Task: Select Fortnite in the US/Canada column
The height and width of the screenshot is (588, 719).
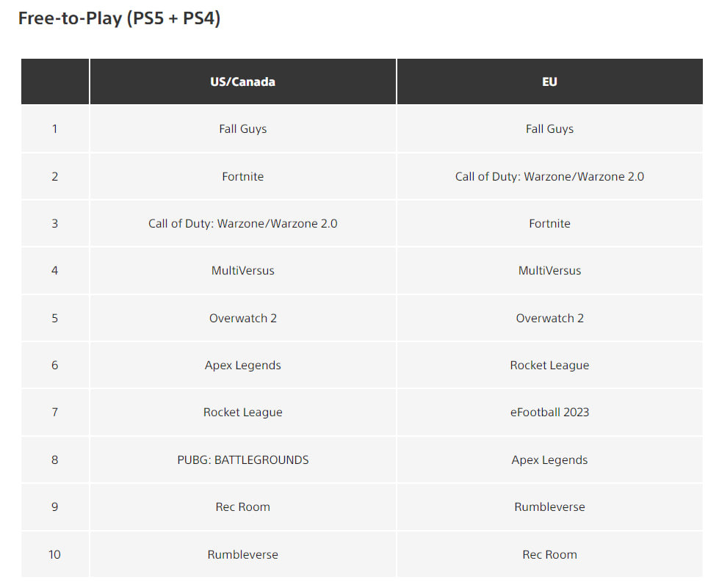Action: point(242,176)
